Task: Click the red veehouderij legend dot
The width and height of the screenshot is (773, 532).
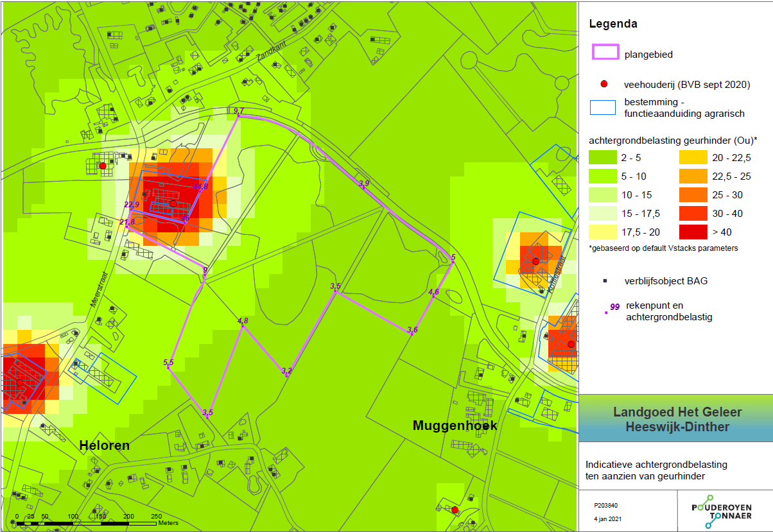Action: [x=605, y=85]
